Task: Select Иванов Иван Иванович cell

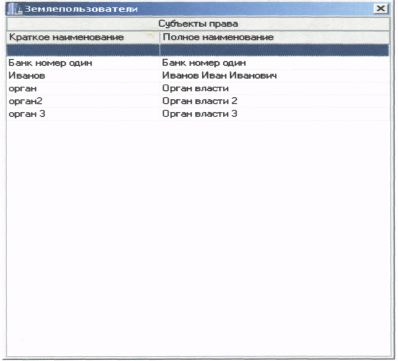Action: (275, 76)
